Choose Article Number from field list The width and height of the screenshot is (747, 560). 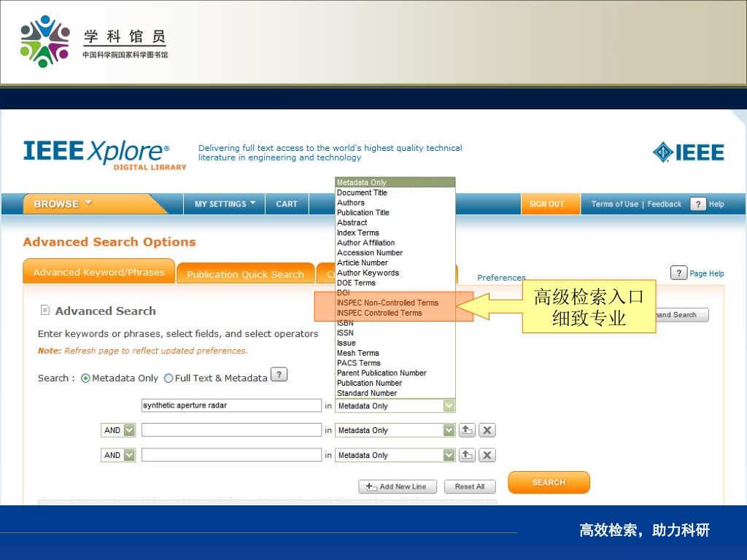coord(395,262)
